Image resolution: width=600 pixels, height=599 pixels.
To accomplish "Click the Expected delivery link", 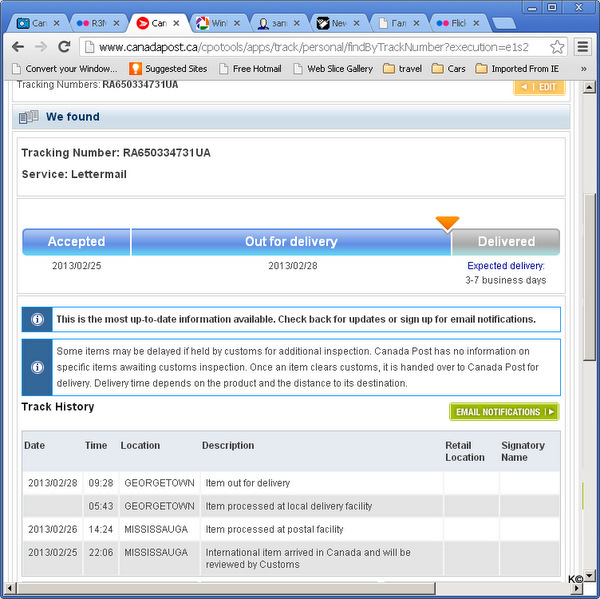I will pyautogui.click(x=505, y=266).
